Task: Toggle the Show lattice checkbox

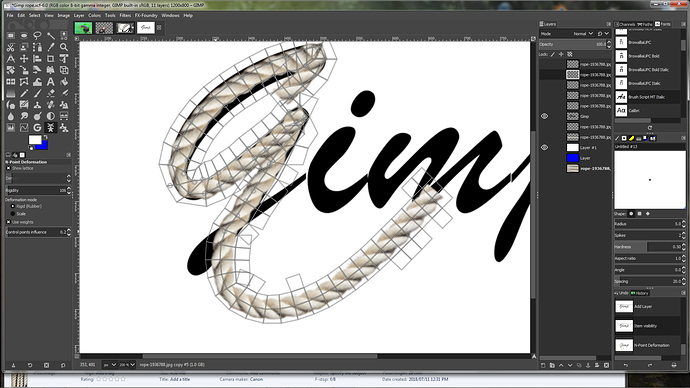Action: pos(8,168)
